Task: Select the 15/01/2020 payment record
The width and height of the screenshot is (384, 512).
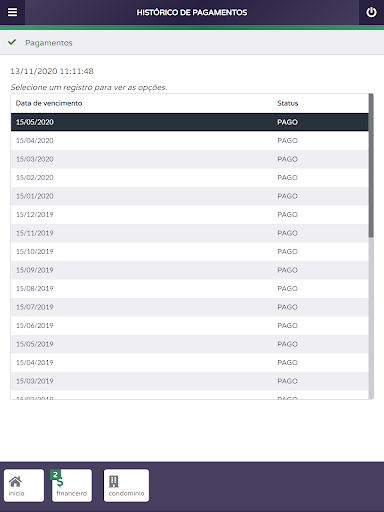Action: tap(190, 196)
